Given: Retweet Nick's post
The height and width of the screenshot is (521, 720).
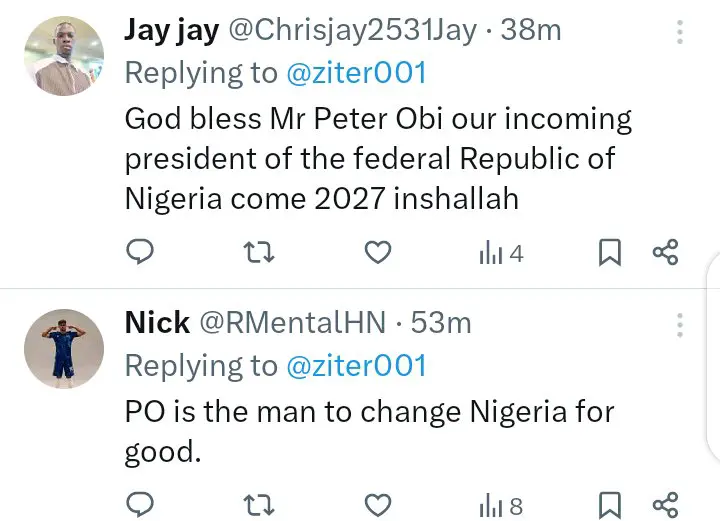Looking at the screenshot, I should (x=259, y=505).
